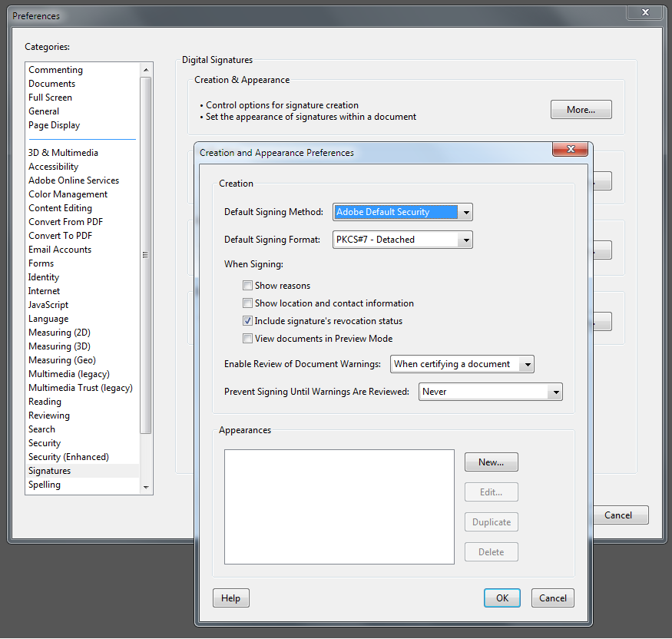Select the Signatures category
Viewport: 672px width, 639px height.
(82, 471)
